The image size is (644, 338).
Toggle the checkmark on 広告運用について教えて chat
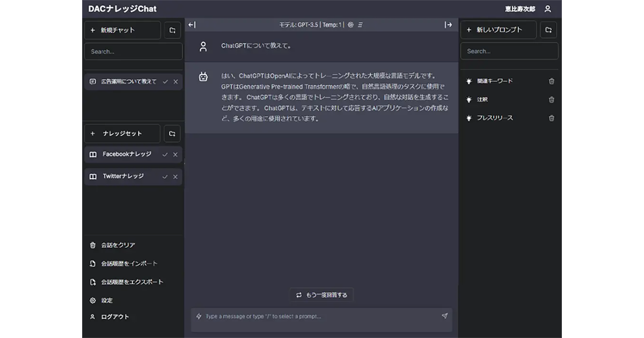pyautogui.click(x=165, y=81)
